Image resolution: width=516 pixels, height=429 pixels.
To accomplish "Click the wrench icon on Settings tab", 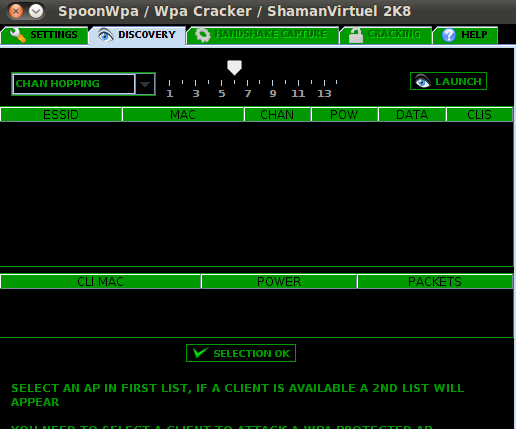I will pyautogui.click(x=18, y=35).
